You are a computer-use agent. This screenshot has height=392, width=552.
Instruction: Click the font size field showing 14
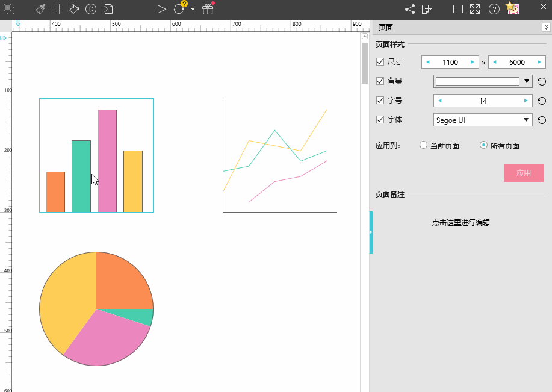(483, 101)
